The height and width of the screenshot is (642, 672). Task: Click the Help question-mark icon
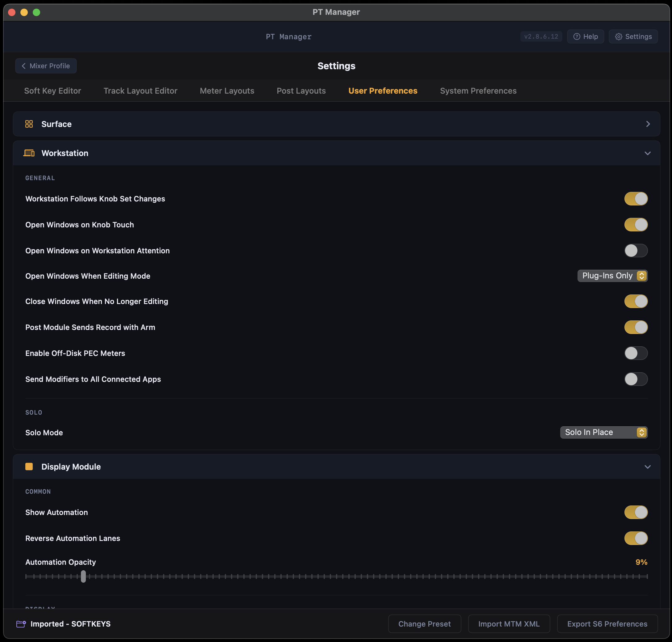pos(577,37)
